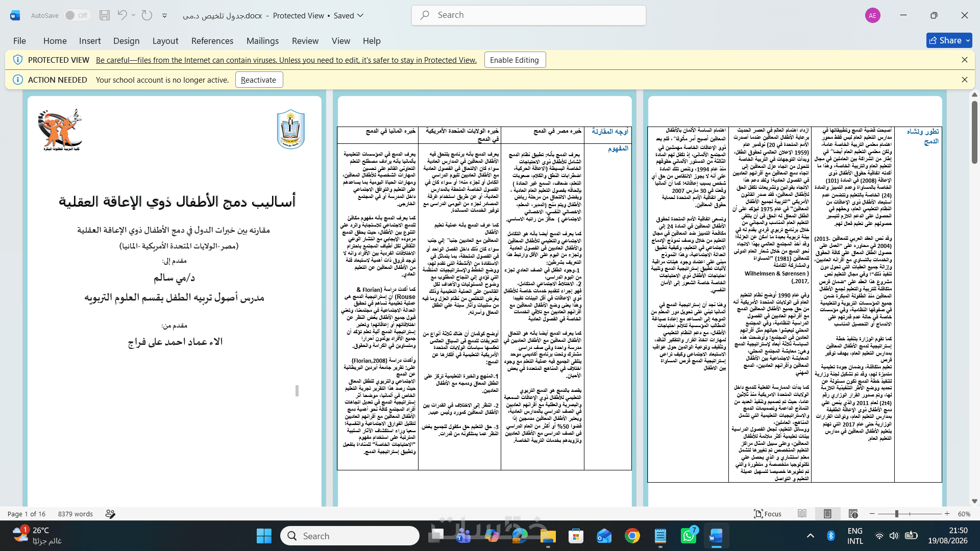This screenshot has width=980, height=551.
Task: Dismiss the Protected View message bar
Action: pos(965,60)
